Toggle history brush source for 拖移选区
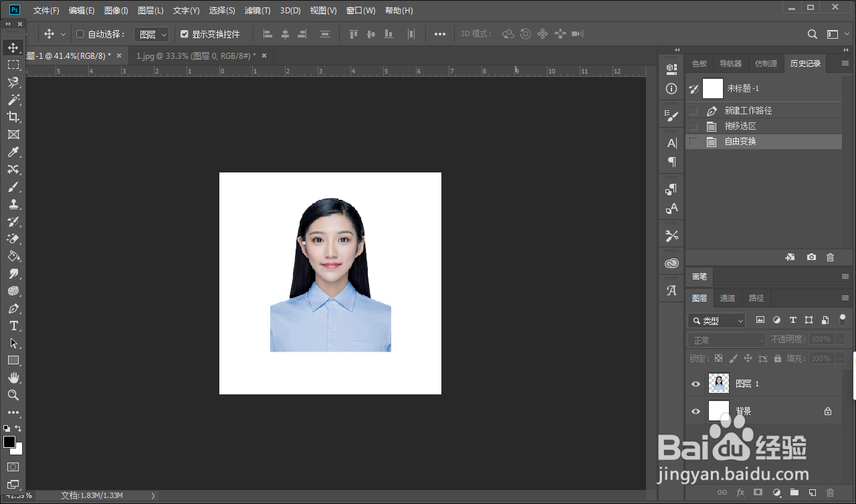The image size is (856, 504). tap(693, 126)
